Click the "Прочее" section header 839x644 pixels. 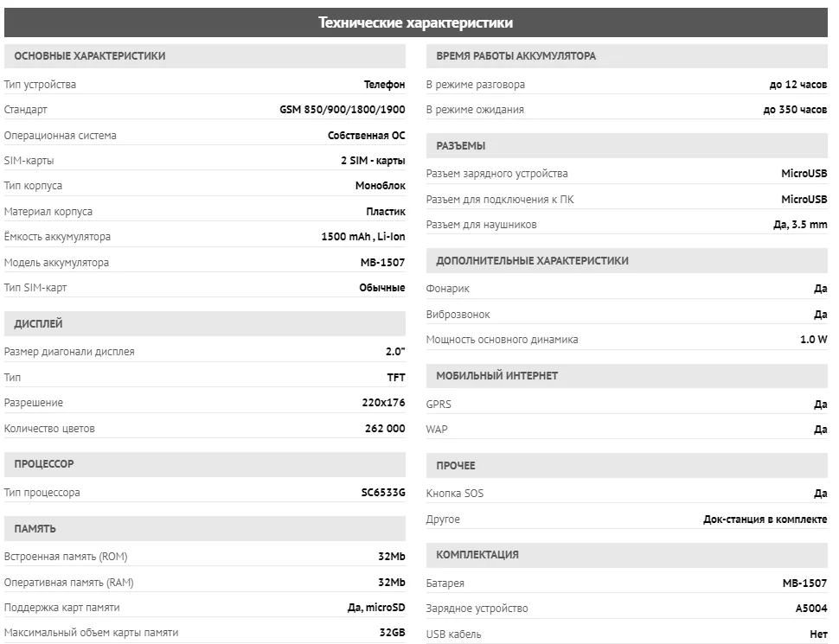point(456,466)
